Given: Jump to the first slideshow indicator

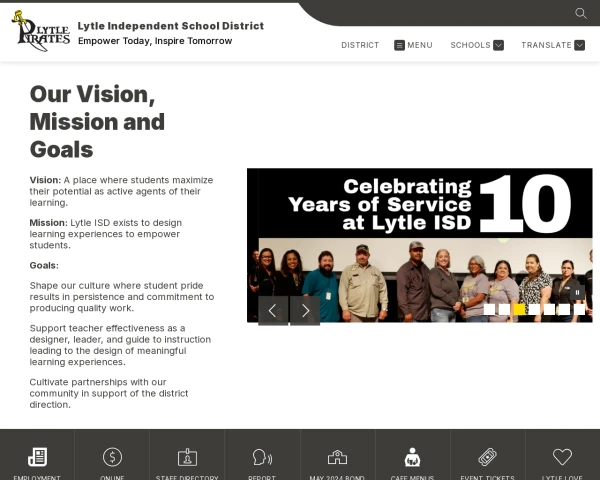Looking at the screenshot, I should pos(489,309).
